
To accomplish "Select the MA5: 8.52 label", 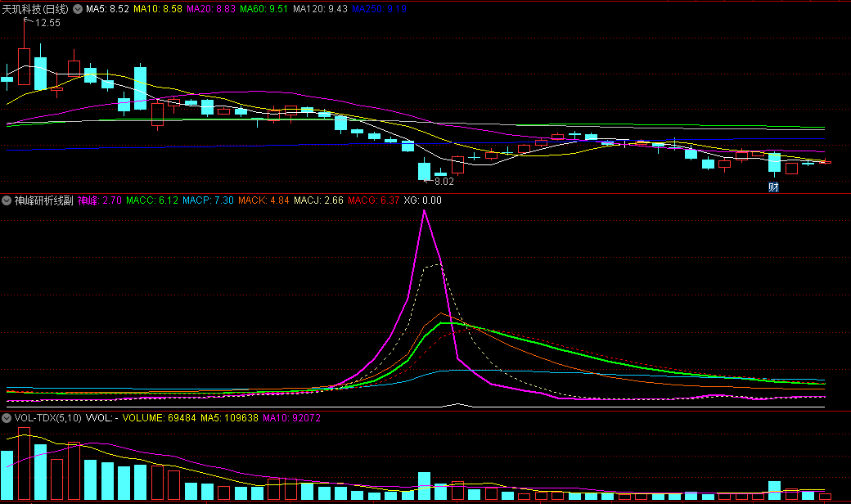I will (107, 9).
